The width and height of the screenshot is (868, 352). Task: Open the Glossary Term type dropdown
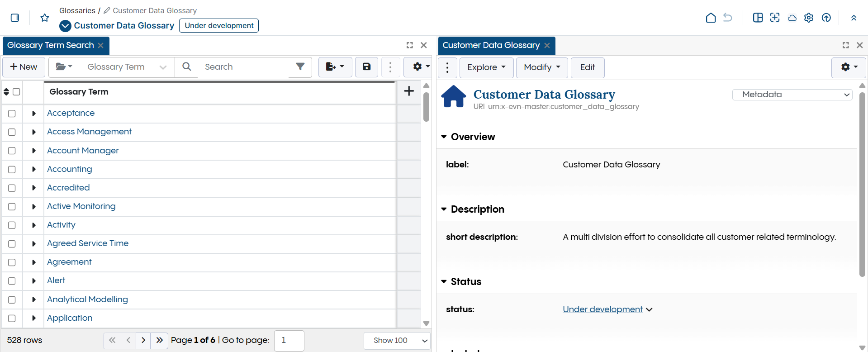(126, 67)
